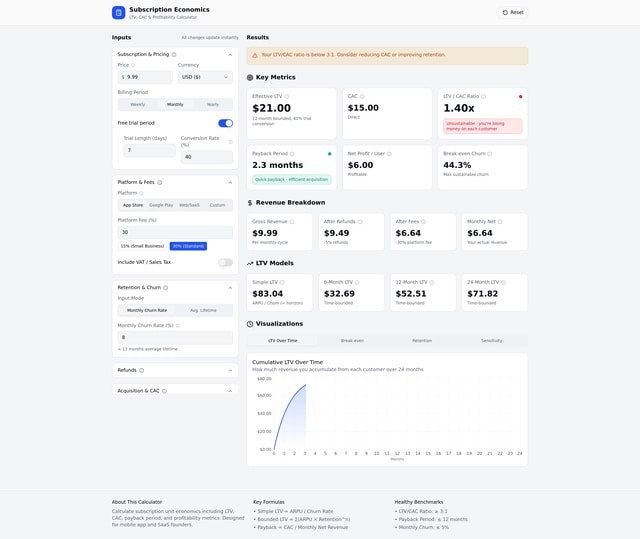Switch to Retention visualization tab

click(x=422, y=341)
